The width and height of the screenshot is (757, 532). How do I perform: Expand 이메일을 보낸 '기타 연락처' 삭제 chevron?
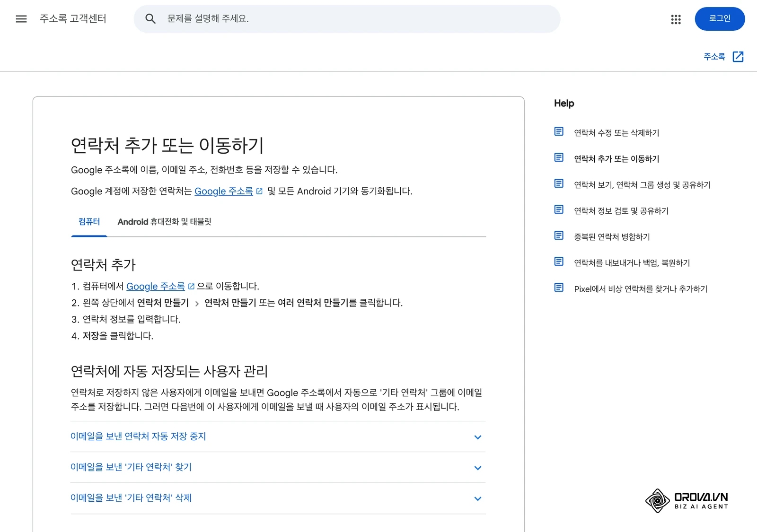point(478,499)
